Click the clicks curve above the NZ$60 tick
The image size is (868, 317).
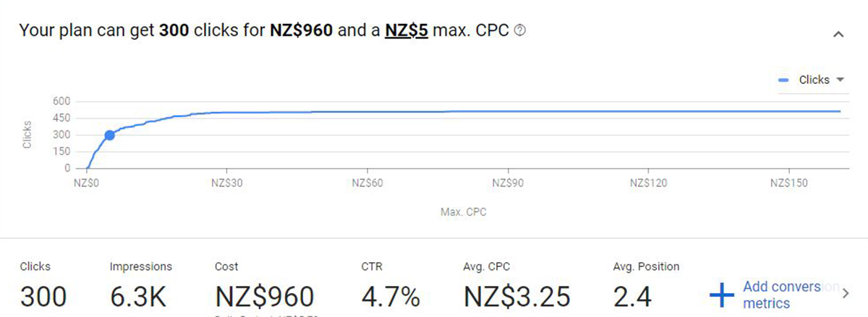tap(369, 111)
